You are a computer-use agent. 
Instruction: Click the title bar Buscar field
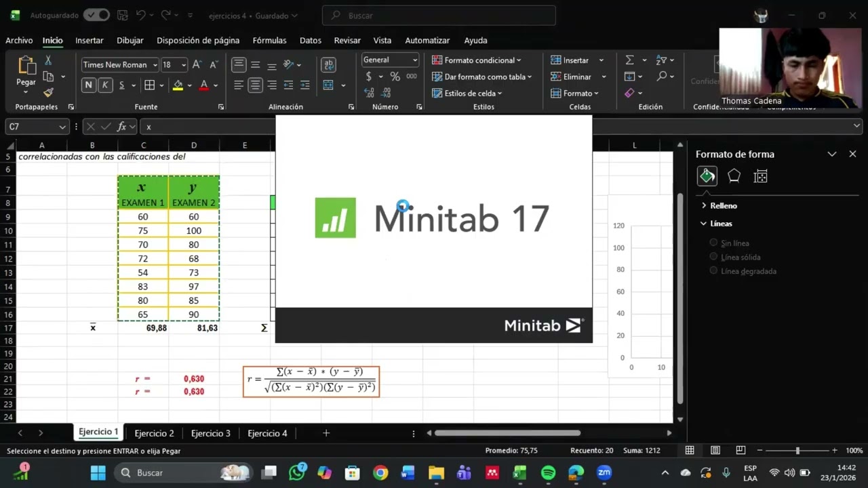[439, 16]
